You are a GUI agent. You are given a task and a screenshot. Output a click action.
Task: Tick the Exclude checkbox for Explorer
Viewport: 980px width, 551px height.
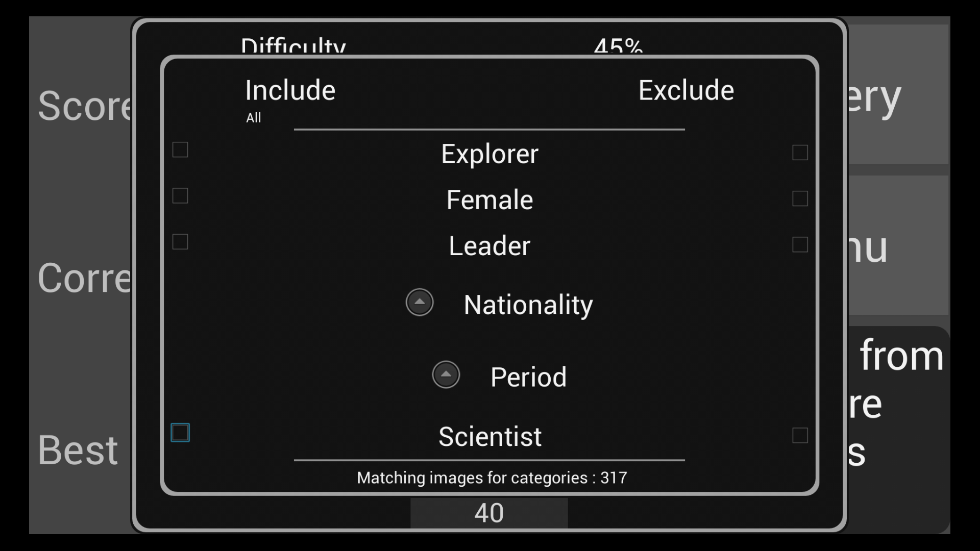click(x=800, y=153)
